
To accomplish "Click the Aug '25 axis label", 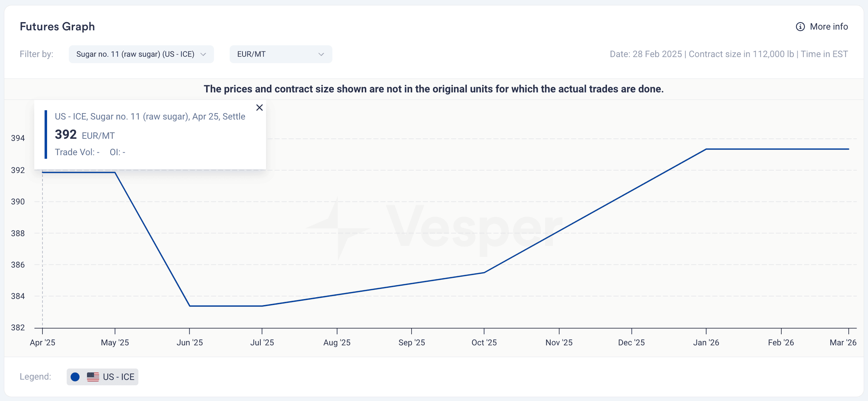I will point(337,342).
